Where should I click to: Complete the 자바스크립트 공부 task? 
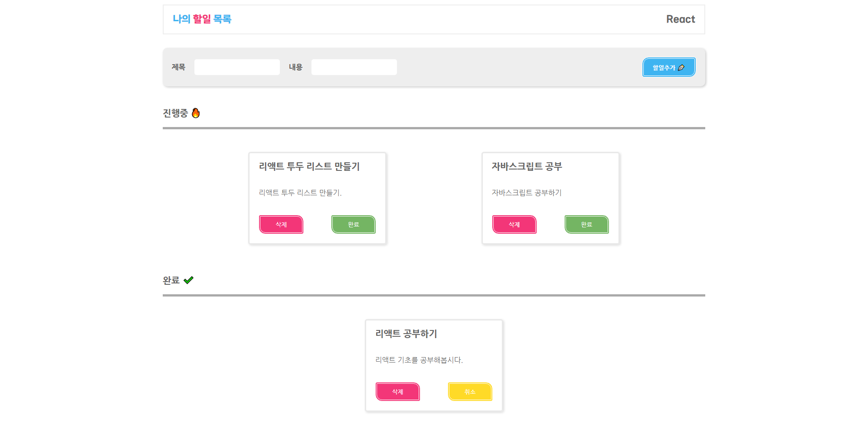(x=587, y=225)
